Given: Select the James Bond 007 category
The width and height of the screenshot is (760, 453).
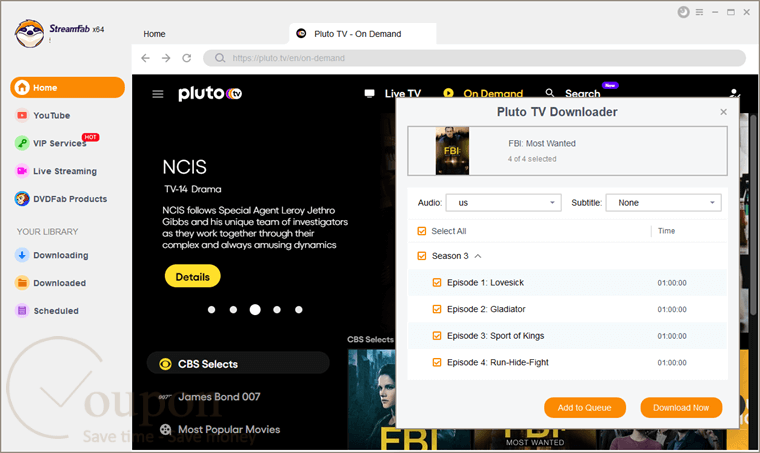Looking at the screenshot, I should pos(209,397).
